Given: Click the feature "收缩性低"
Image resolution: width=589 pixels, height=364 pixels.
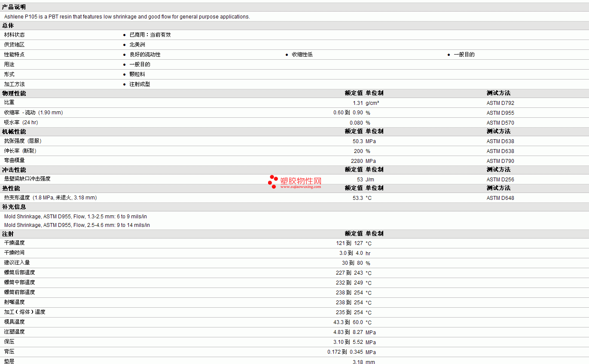Looking at the screenshot, I should [302, 55].
